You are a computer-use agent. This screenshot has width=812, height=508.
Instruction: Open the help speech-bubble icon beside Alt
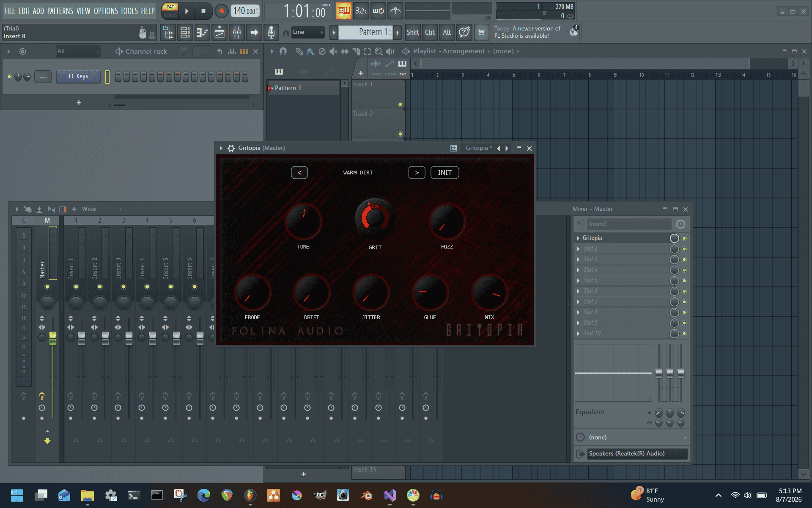click(464, 33)
